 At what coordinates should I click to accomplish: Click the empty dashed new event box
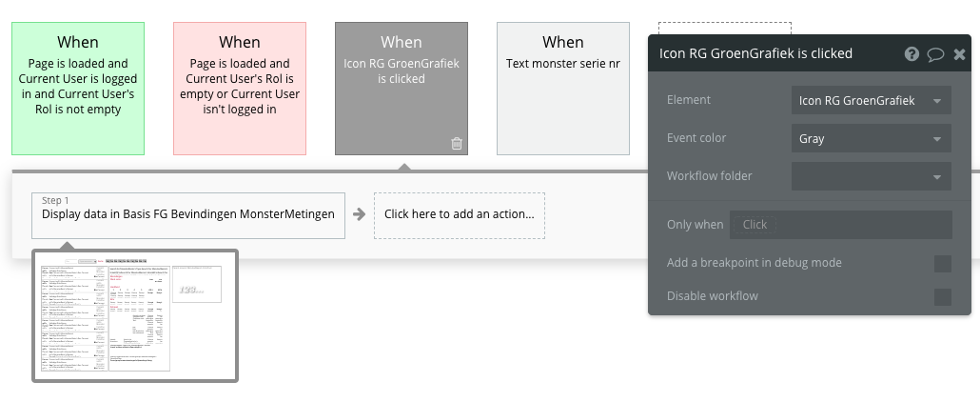pos(723,28)
